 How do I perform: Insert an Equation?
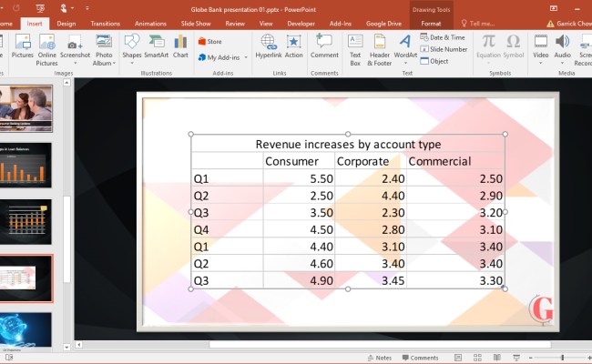488,49
